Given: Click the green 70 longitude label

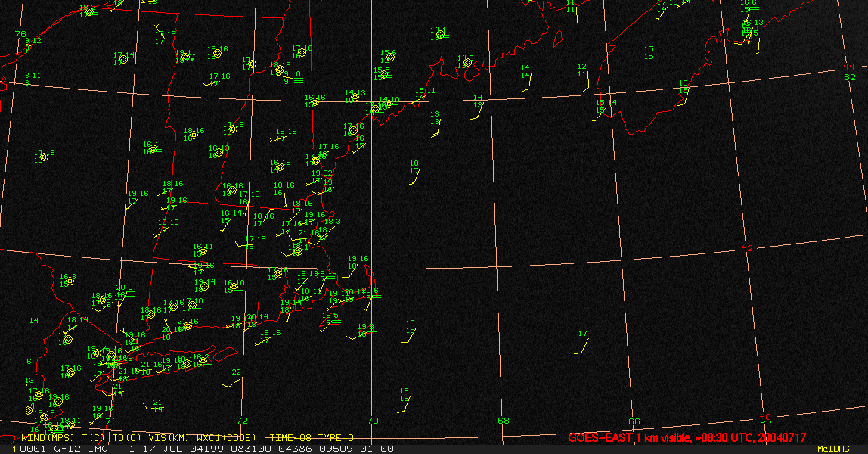Looking at the screenshot, I should 373,421.
